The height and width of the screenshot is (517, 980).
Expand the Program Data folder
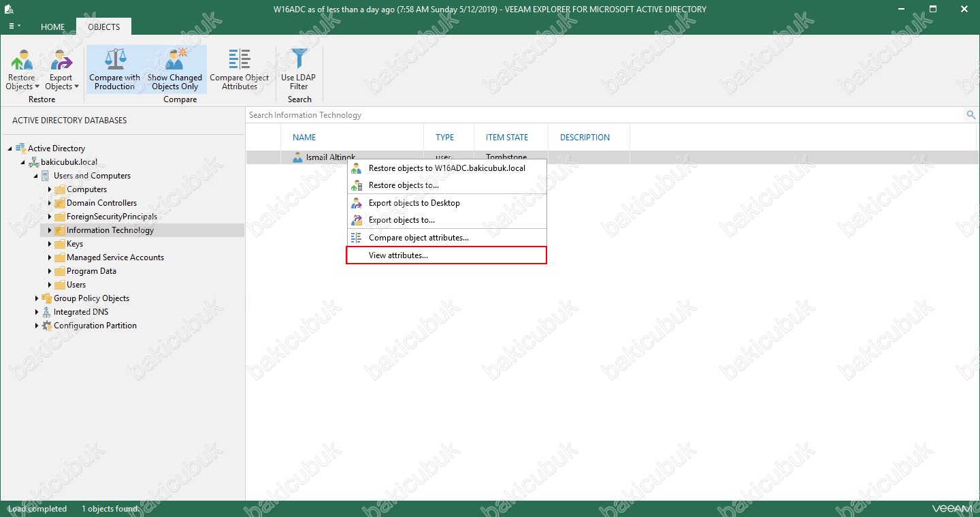(50, 271)
